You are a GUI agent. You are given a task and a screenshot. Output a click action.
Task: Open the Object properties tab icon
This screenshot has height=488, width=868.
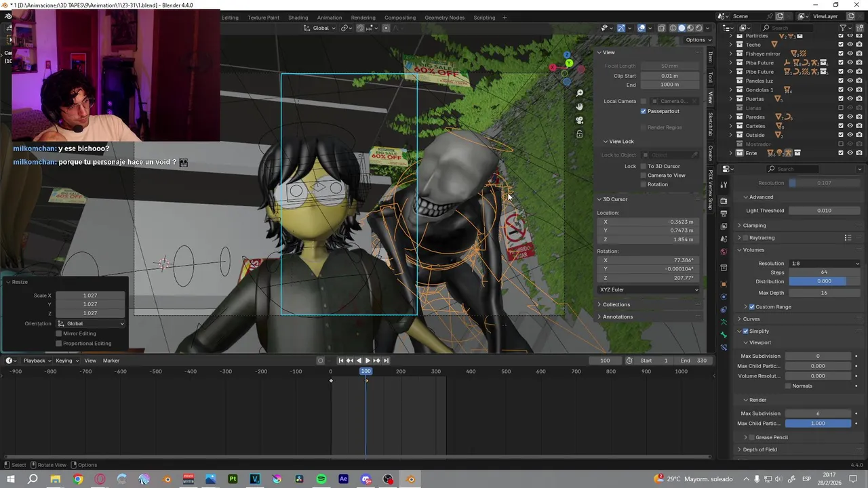tap(724, 284)
